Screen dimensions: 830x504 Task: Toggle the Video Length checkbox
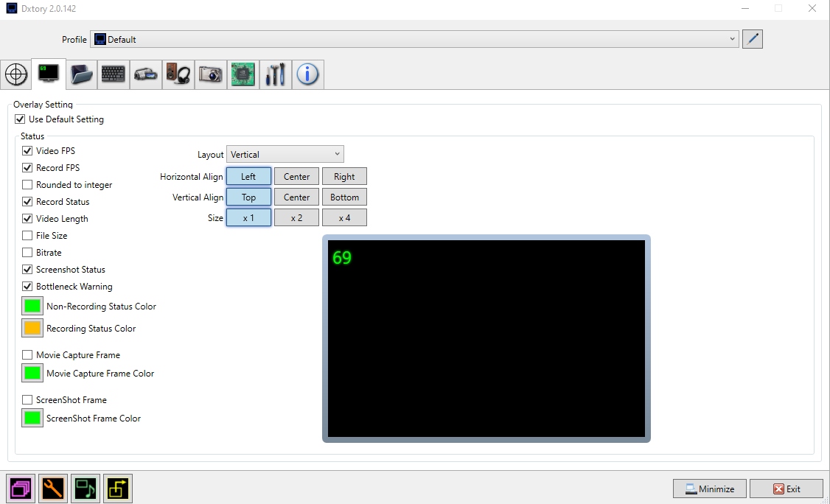(x=27, y=219)
